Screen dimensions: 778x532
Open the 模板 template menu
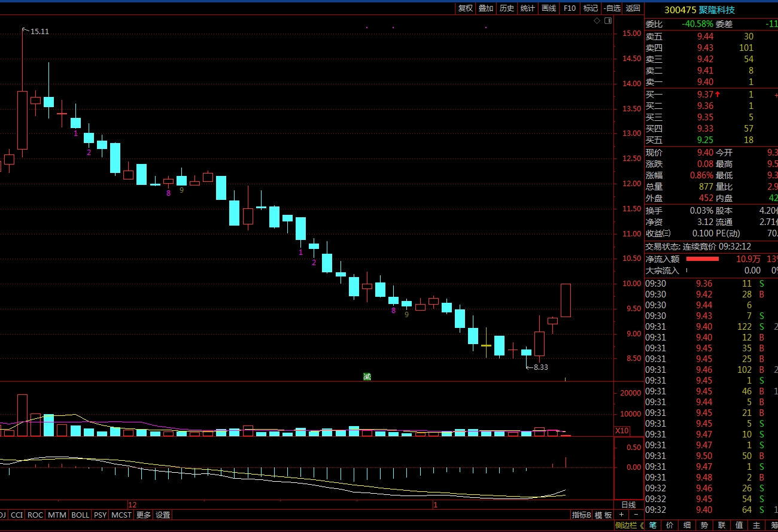click(x=604, y=515)
